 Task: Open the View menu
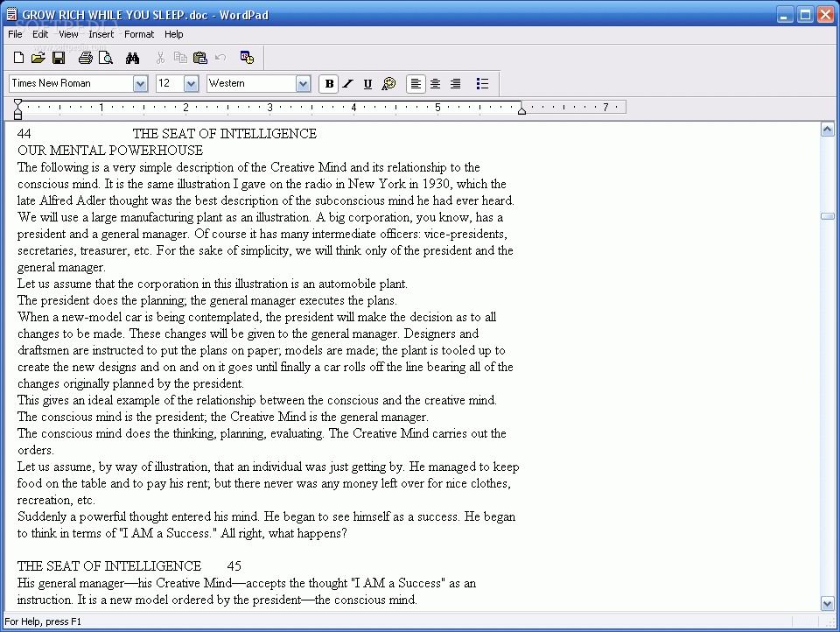(x=68, y=34)
